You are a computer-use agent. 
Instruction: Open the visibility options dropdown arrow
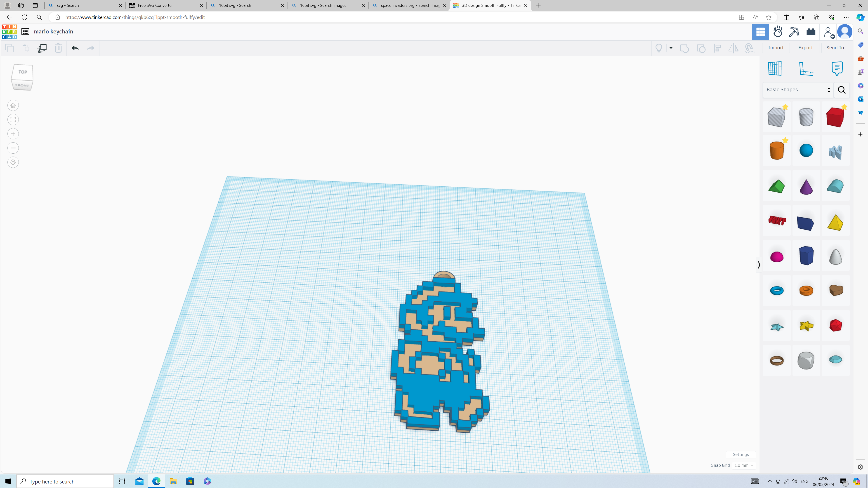(x=671, y=48)
